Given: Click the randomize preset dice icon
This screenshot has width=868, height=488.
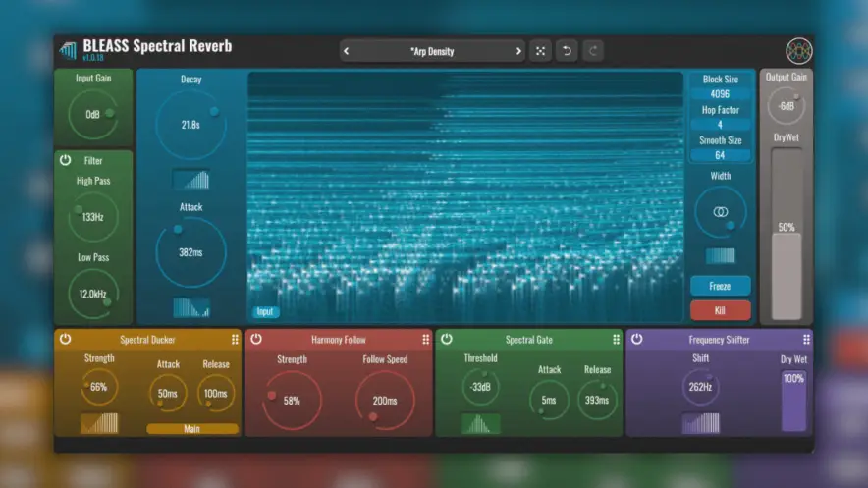Looking at the screenshot, I should pos(540,51).
